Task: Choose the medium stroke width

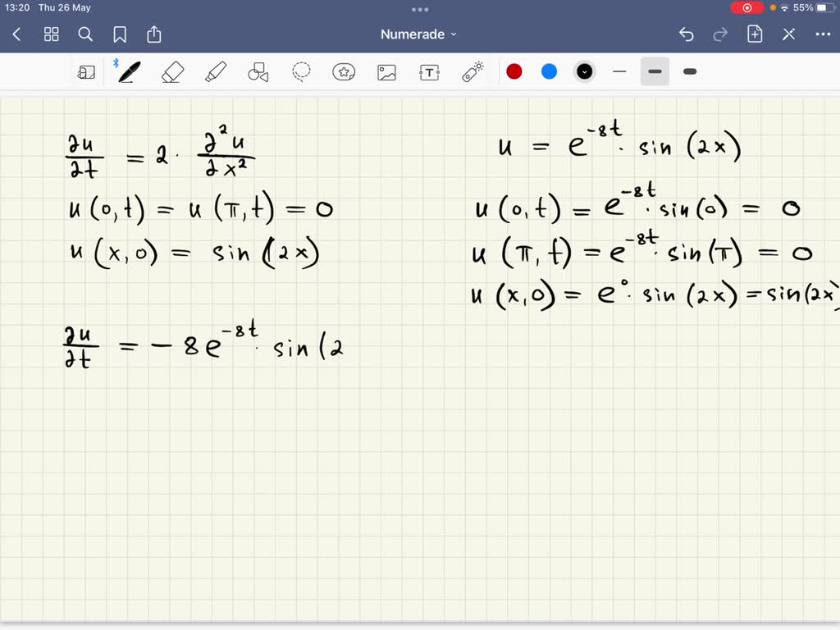Action: [x=655, y=72]
